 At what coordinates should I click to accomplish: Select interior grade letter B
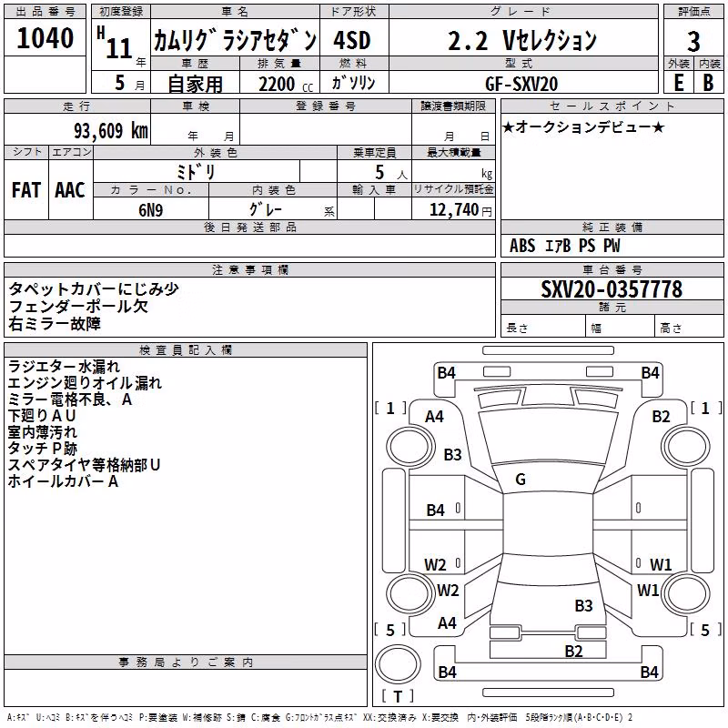[x=708, y=83]
